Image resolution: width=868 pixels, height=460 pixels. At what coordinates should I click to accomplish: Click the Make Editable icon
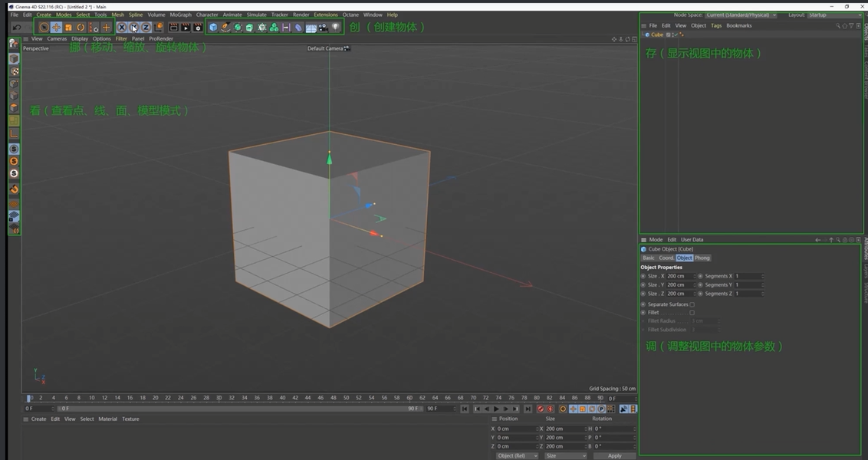pyautogui.click(x=14, y=44)
